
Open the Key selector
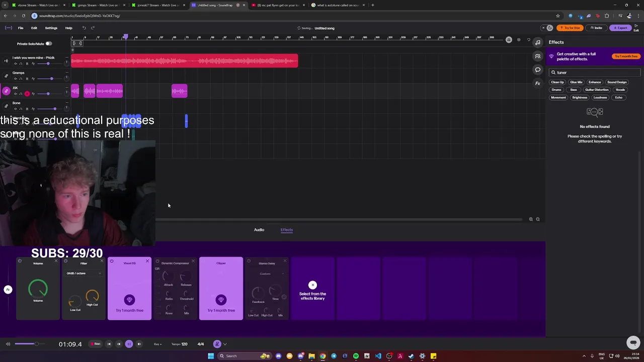tap(158, 344)
